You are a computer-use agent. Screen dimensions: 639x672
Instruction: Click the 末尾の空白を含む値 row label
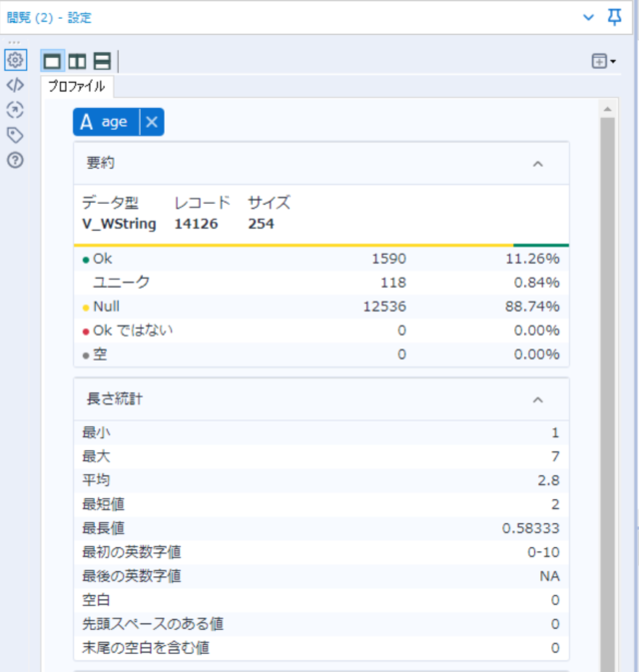click(x=146, y=648)
